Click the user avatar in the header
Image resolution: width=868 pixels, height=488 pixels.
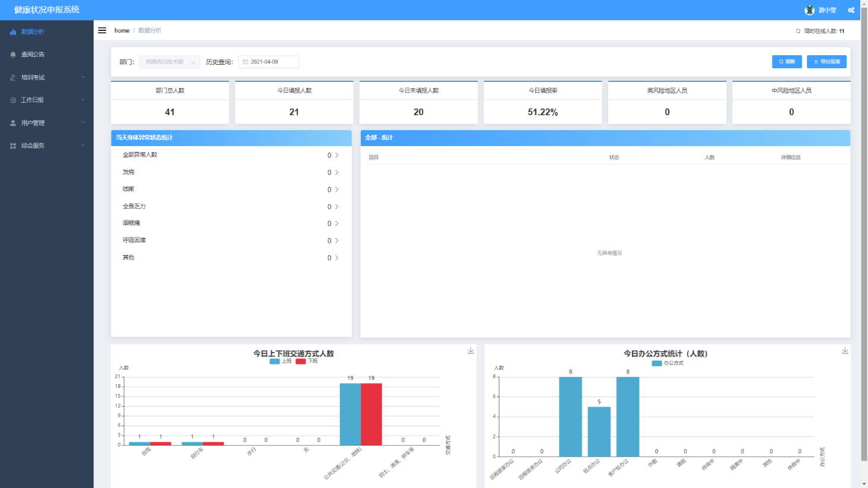coord(809,10)
